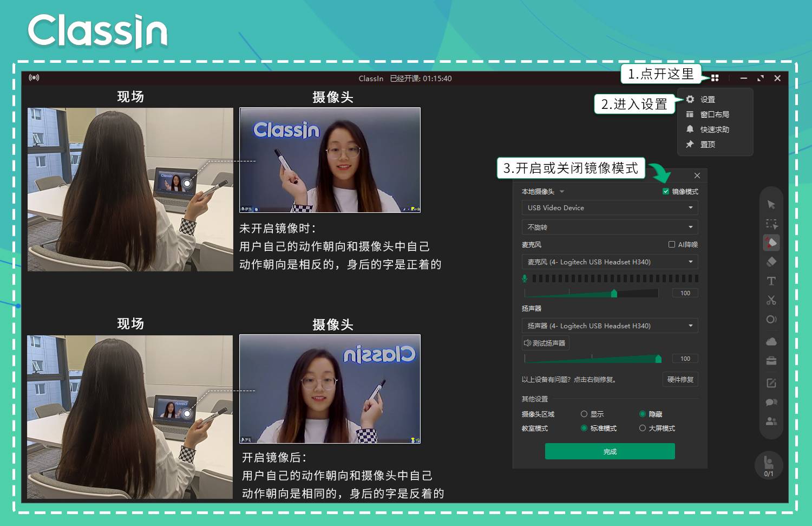Click the 其他设置 section label
812x526 pixels.
click(535, 399)
